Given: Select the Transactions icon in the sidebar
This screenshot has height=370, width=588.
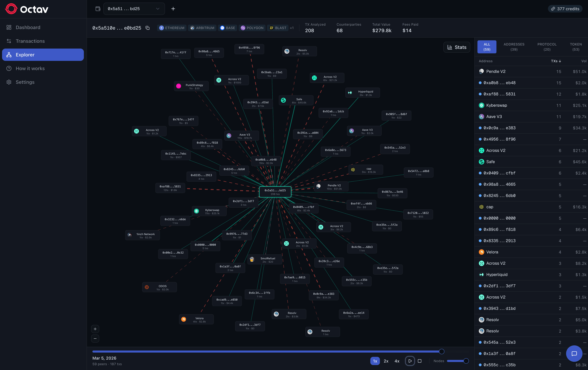Looking at the screenshot, I should click(9, 41).
